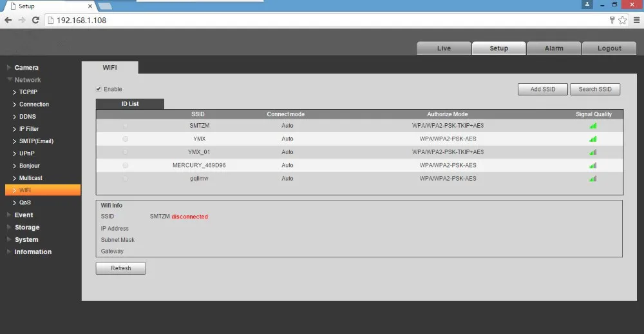The image size is (644, 334).
Task: Click gqllmw in the SSID list
Action: [199, 178]
